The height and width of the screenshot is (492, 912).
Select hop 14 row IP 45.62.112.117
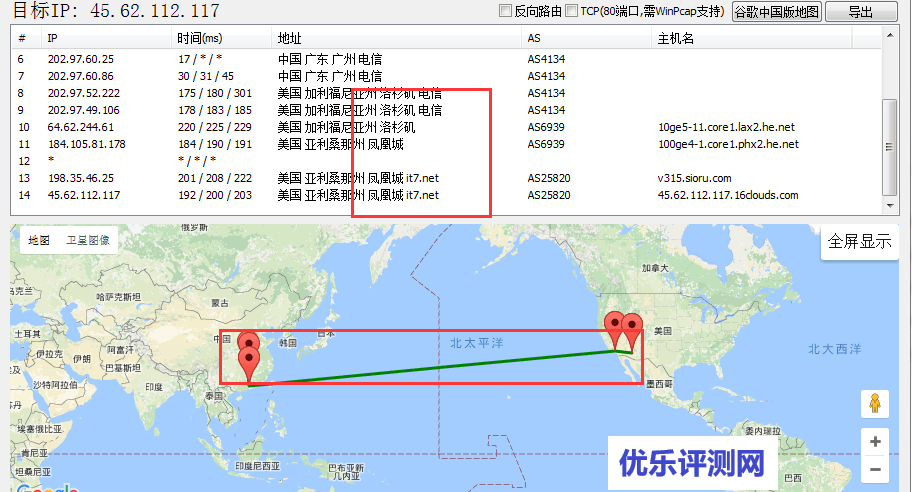click(x=446, y=195)
